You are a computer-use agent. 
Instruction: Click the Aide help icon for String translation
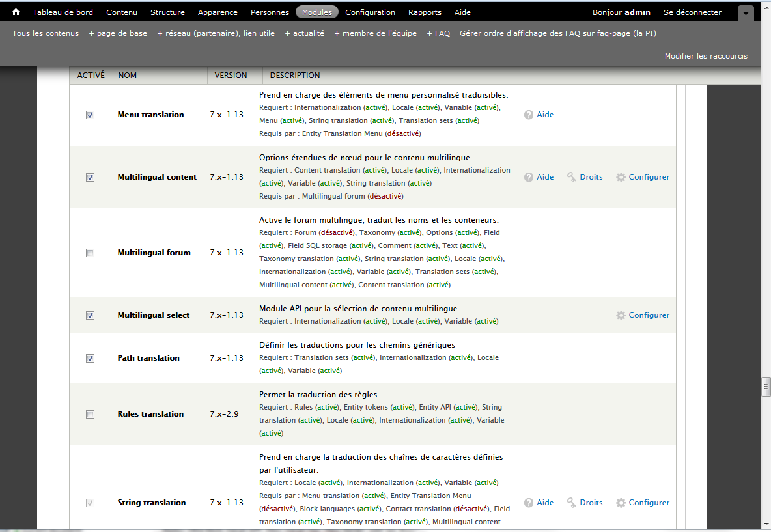[x=529, y=503]
